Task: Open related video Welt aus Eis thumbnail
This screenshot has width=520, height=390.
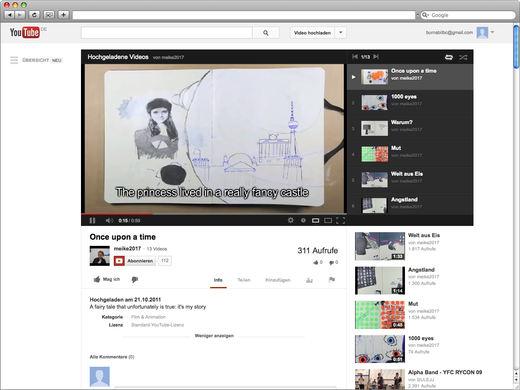Action: [x=380, y=246]
